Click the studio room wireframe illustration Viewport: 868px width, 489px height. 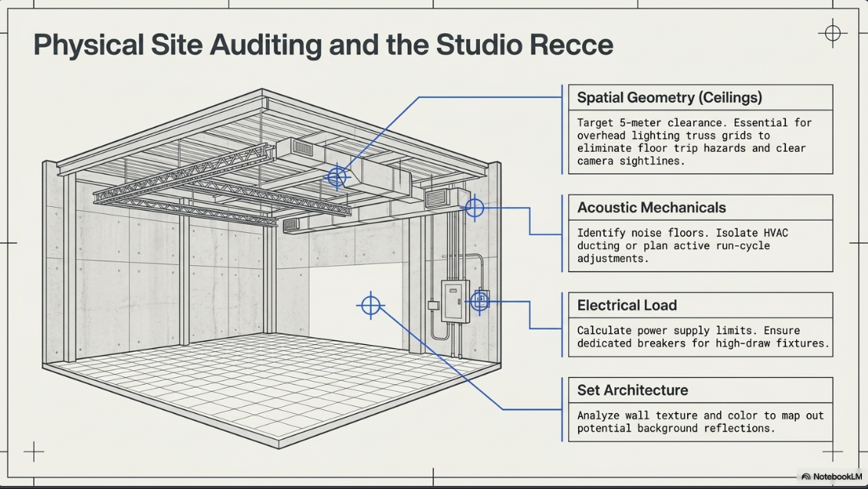coord(271,268)
